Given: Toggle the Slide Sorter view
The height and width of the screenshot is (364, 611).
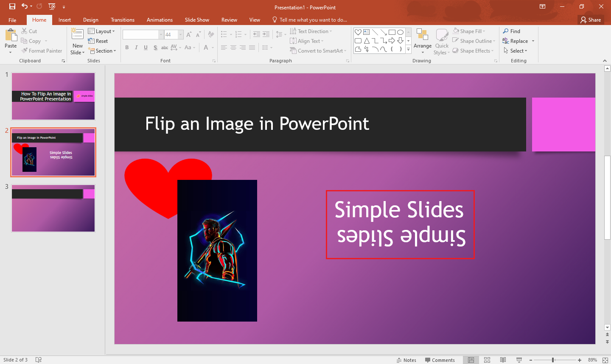Looking at the screenshot, I should [487, 360].
